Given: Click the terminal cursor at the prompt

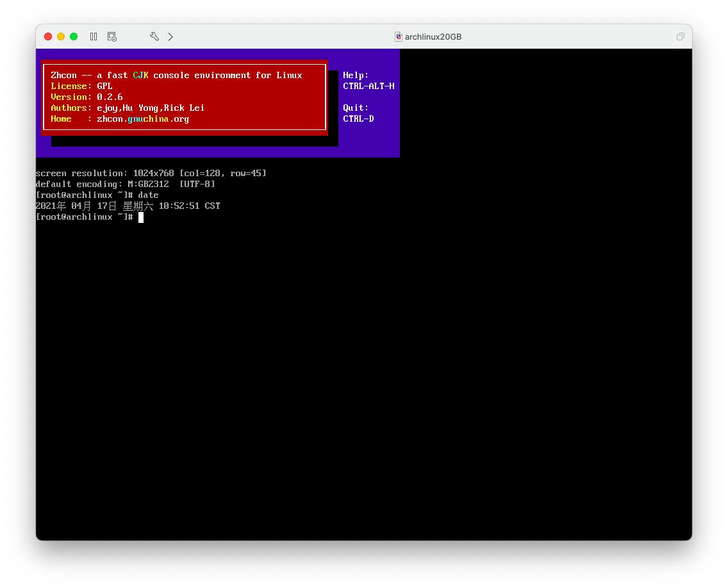Looking at the screenshot, I should pyautogui.click(x=141, y=217).
